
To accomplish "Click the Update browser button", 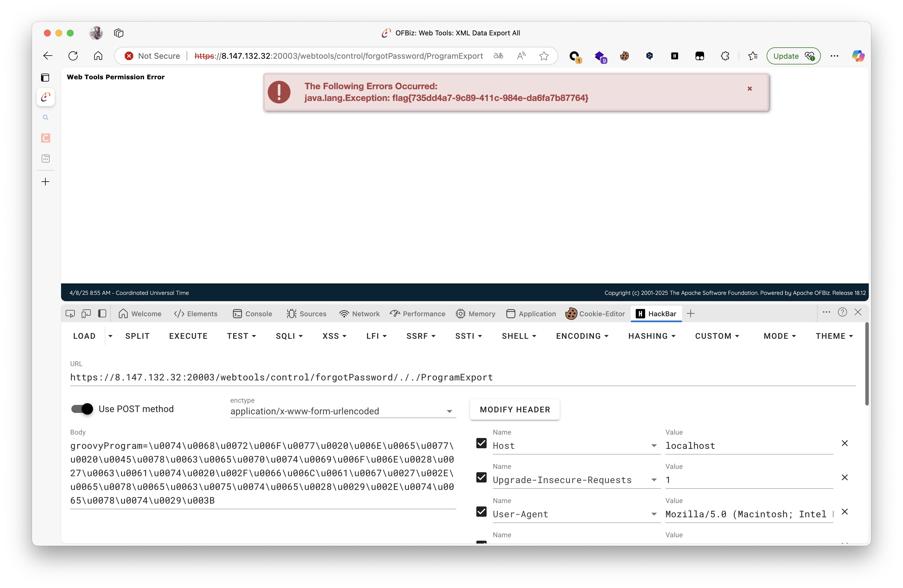I will 793,56.
